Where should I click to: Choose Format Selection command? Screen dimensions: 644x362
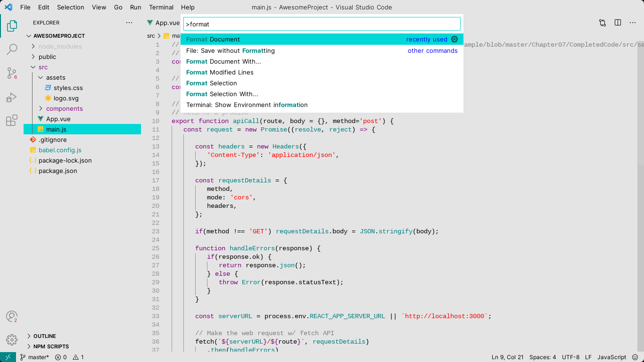322,83
